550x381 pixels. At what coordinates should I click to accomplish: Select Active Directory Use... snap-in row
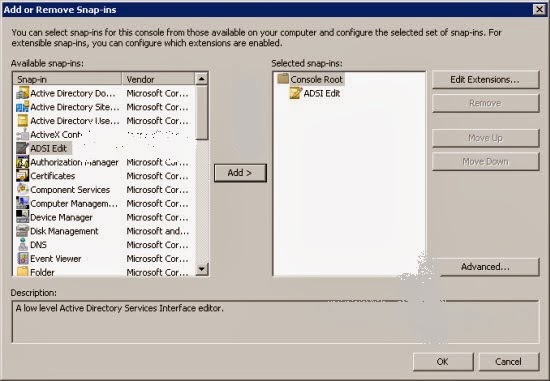[104, 121]
